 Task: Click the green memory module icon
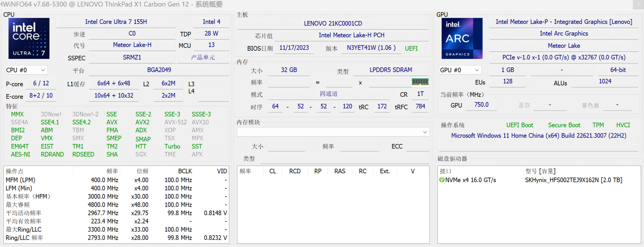(x=420, y=82)
